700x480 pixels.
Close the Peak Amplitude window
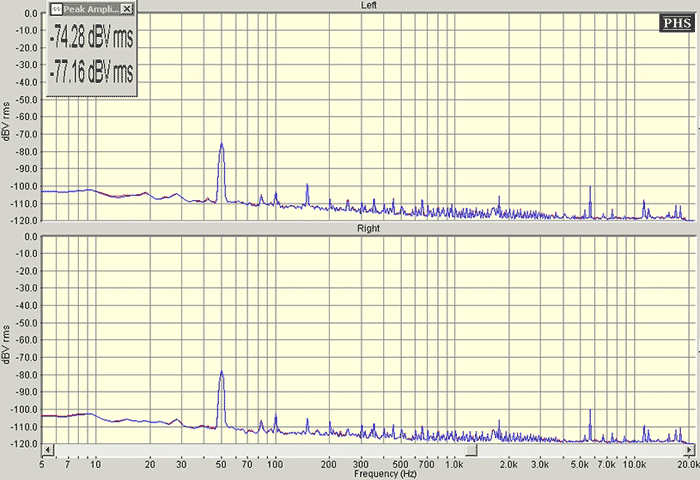[x=127, y=8]
